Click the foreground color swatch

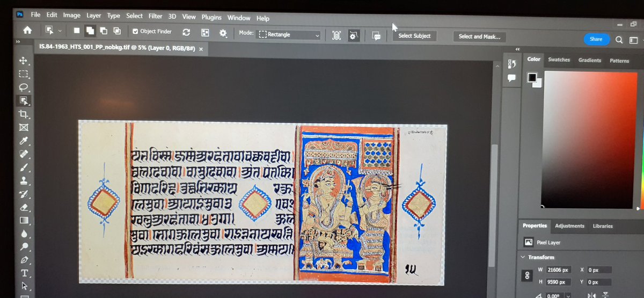click(x=532, y=78)
